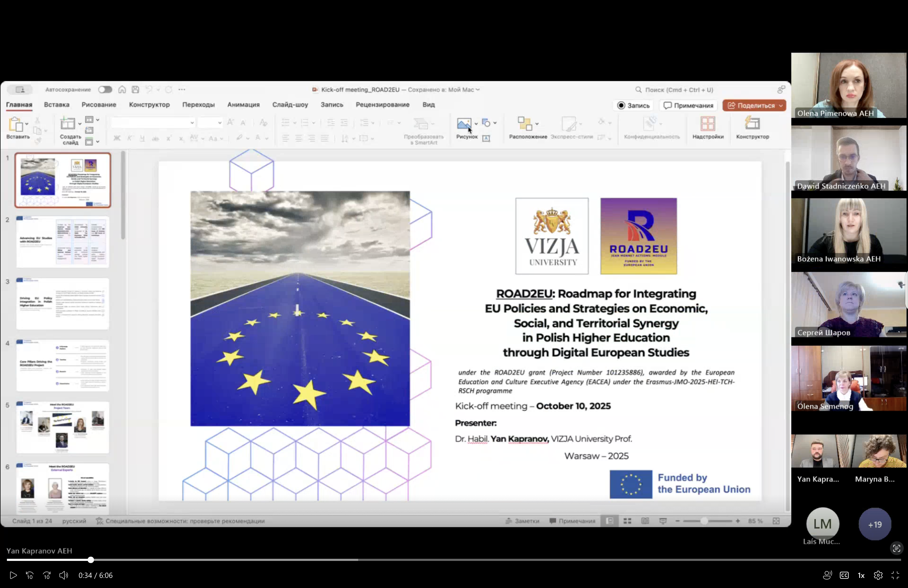Play the video recording
The image size is (908, 588).
(13, 575)
